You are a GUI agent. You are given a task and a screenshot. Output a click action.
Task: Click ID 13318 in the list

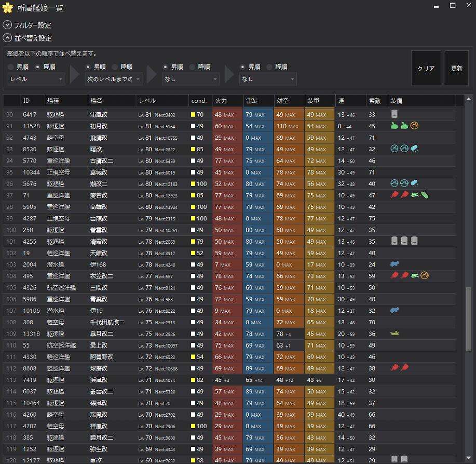(31, 334)
